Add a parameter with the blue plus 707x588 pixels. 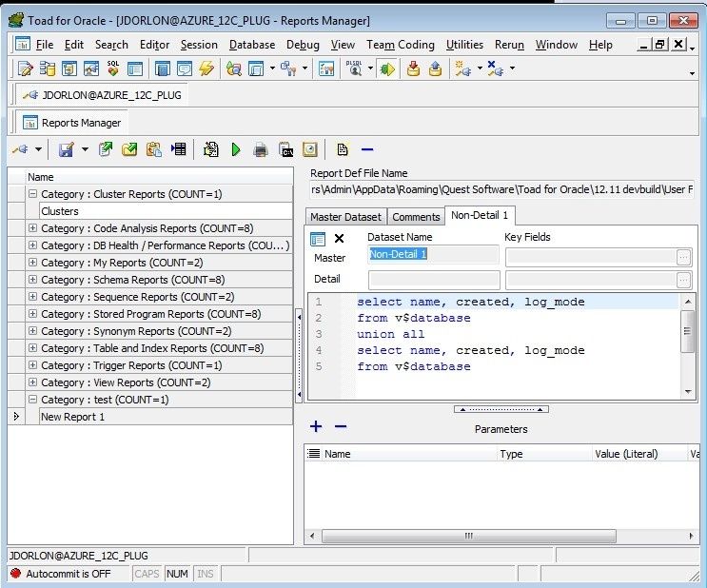click(x=316, y=426)
